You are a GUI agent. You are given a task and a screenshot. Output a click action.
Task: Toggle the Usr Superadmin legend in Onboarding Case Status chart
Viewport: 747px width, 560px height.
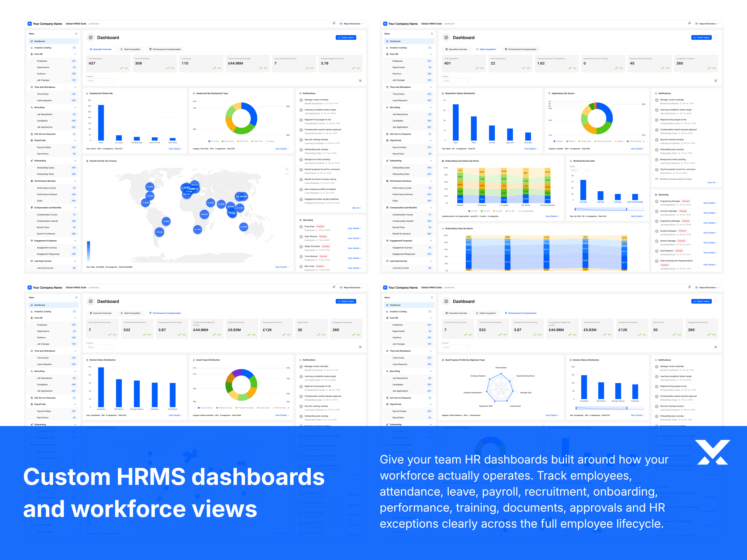pyautogui.click(x=526, y=211)
